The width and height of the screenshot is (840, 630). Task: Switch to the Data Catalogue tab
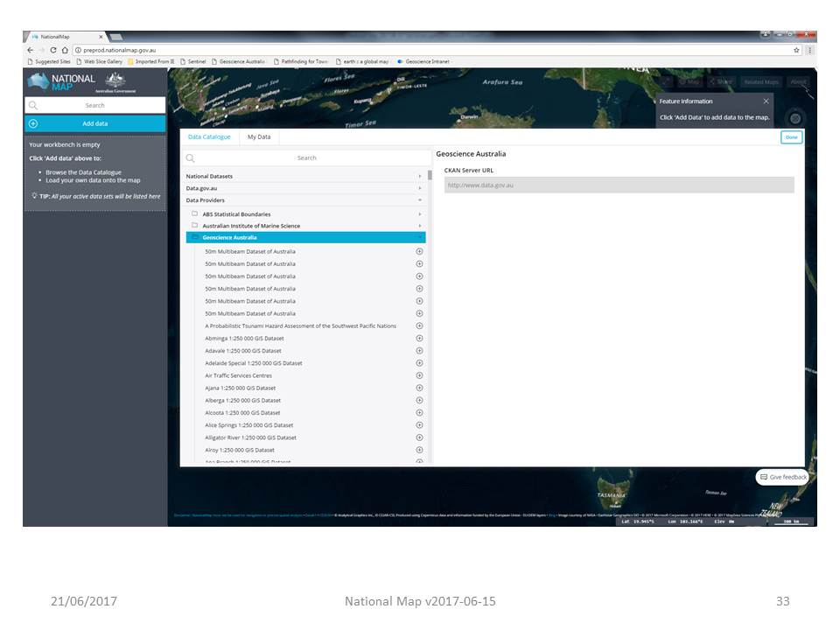tap(209, 137)
